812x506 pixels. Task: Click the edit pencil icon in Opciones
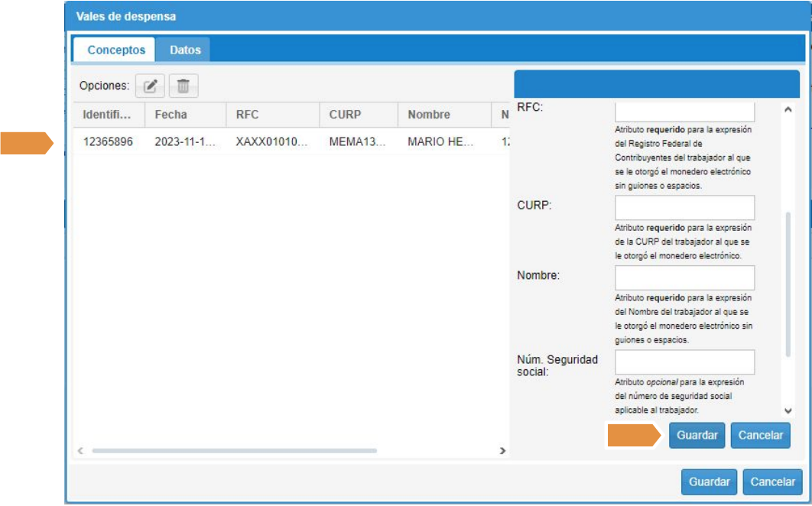[x=150, y=86]
